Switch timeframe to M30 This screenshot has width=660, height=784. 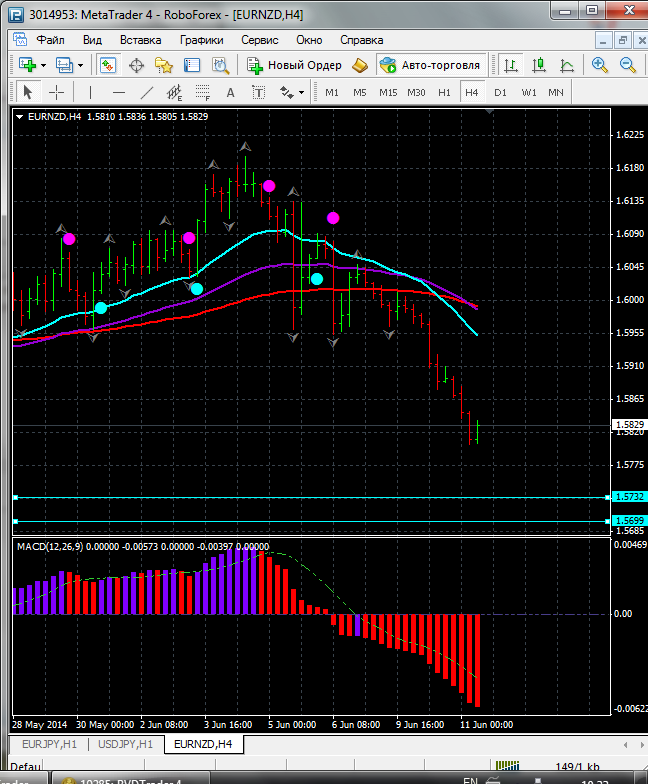click(x=416, y=92)
